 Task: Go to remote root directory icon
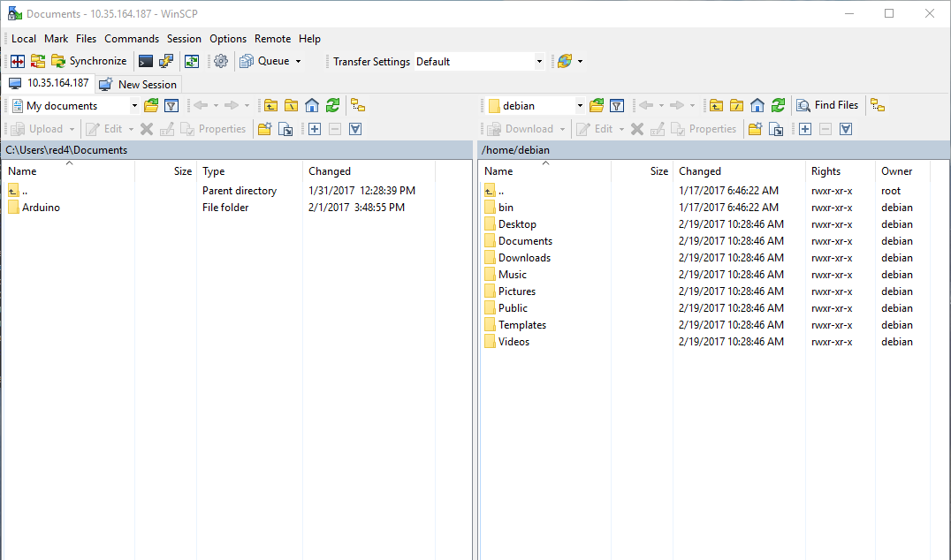tap(736, 106)
